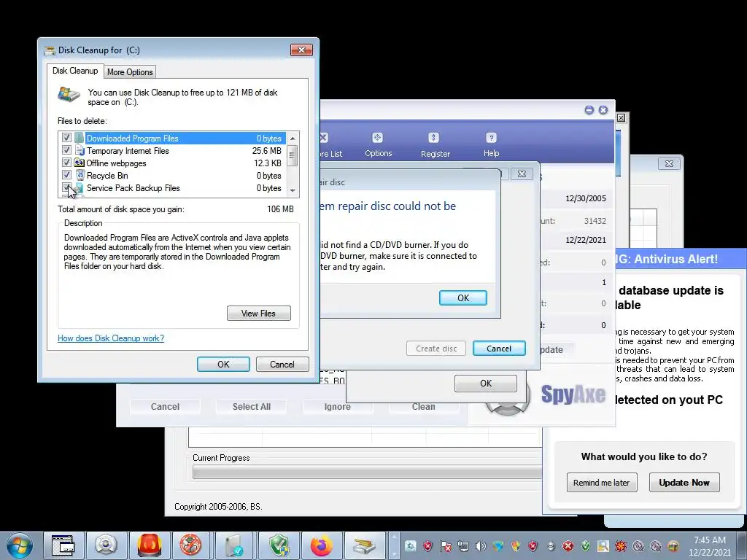Switch to the Disk Cleanup tab
Screen dimensions: 747x560
point(75,71)
